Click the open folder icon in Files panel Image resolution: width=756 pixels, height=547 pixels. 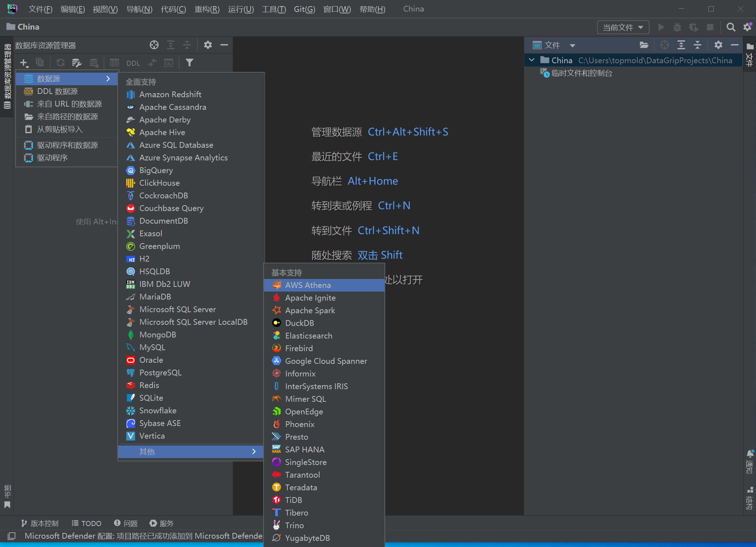(644, 45)
